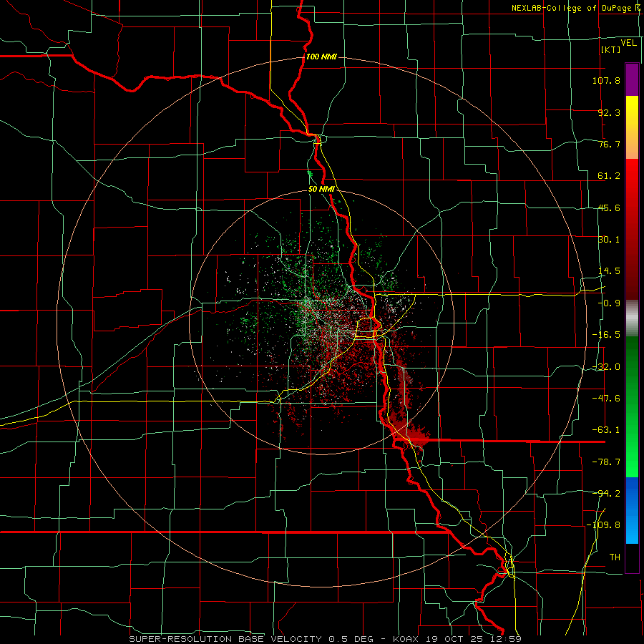Click the 76.7 velocity scale value

pos(609,144)
